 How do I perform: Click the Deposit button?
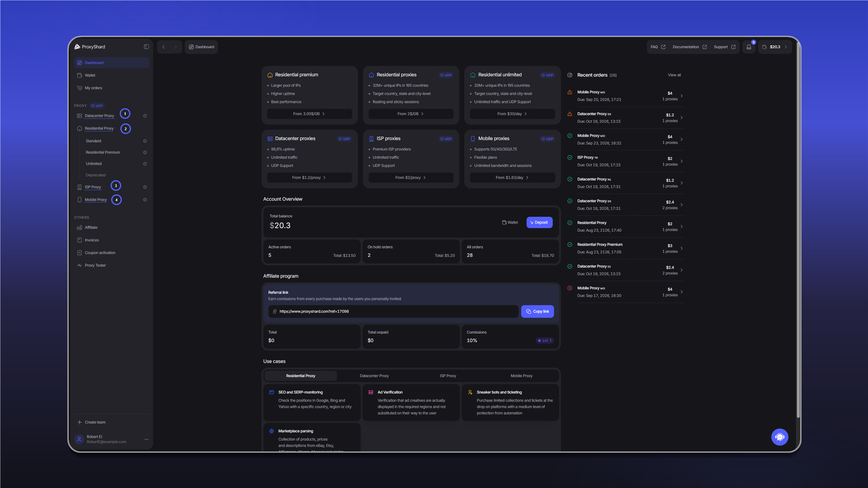click(x=539, y=223)
